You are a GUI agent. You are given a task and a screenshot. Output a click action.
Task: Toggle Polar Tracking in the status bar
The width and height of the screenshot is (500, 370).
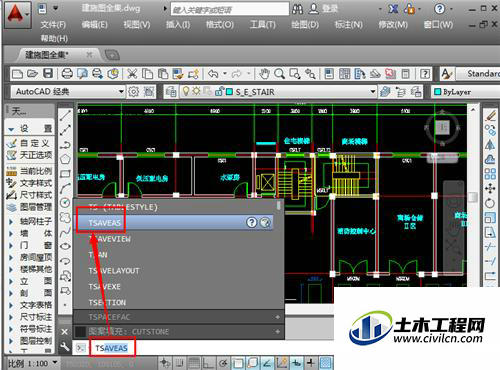click(223, 362)
